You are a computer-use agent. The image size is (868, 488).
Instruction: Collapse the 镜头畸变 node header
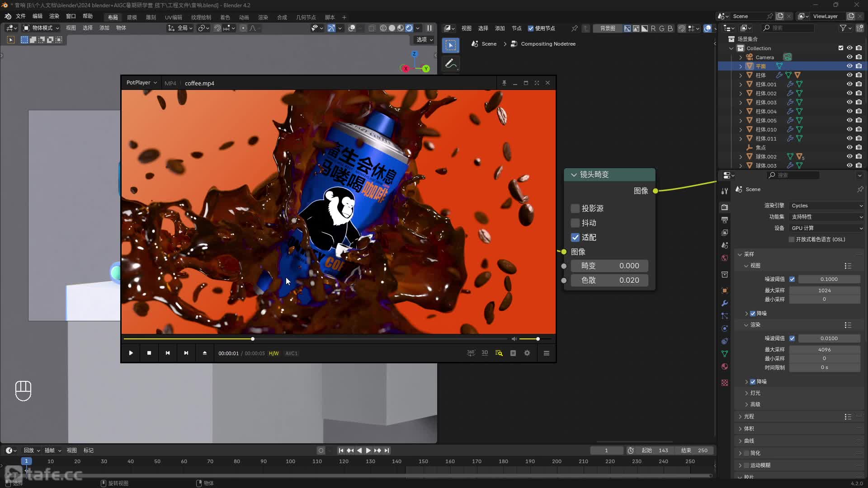pos(574,175)
